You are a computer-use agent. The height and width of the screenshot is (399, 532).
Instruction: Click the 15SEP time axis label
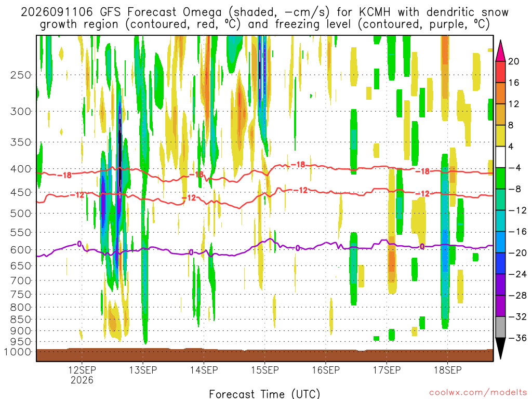(x=264, y=370)
